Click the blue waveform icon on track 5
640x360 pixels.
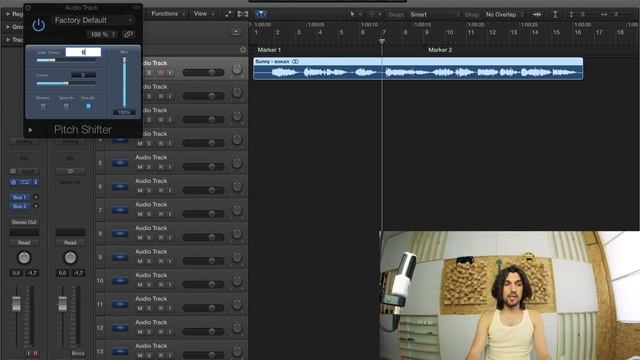120,163
